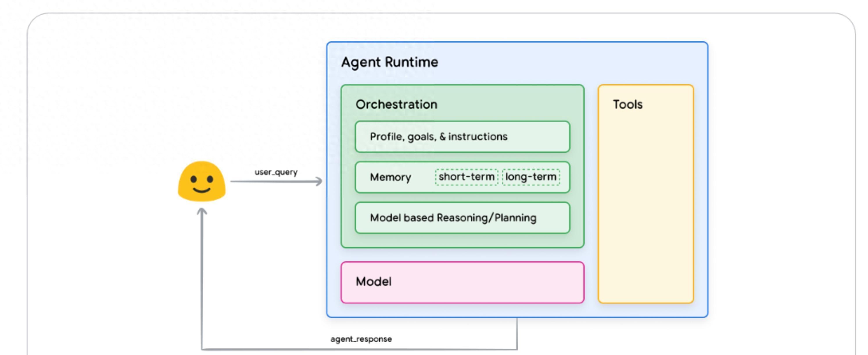868x355 pixels.
Task: Click the Profile, goals, & instructions box
Action: (x=462, y=137)
